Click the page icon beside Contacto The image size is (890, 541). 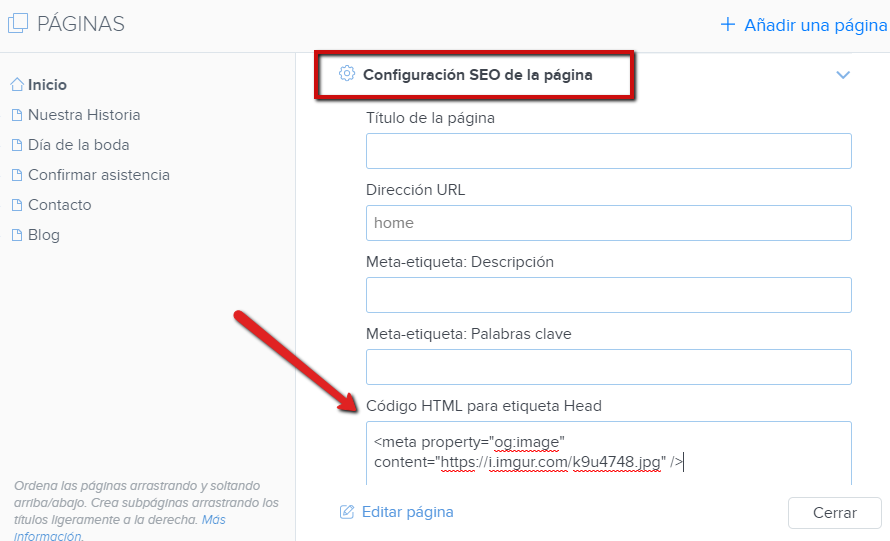[17, 205]
